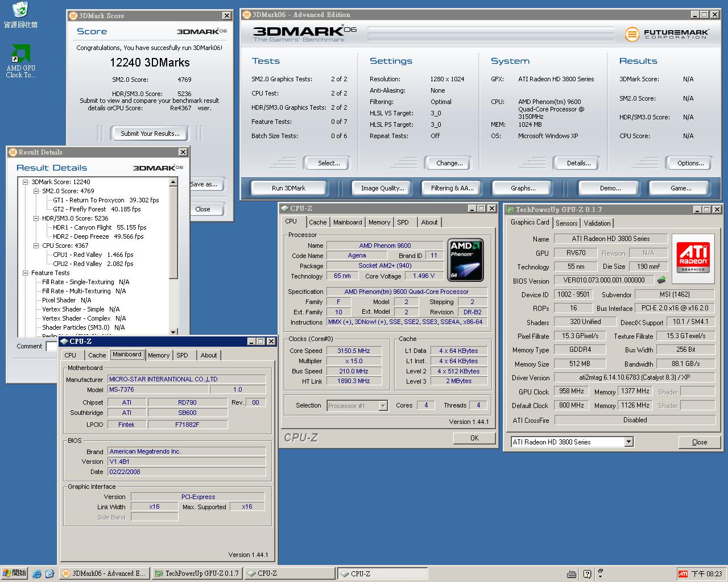Screen dimensions: 728x582
Task: Select the GT1 - Return To Proxycon row
Action: [106, 200]
